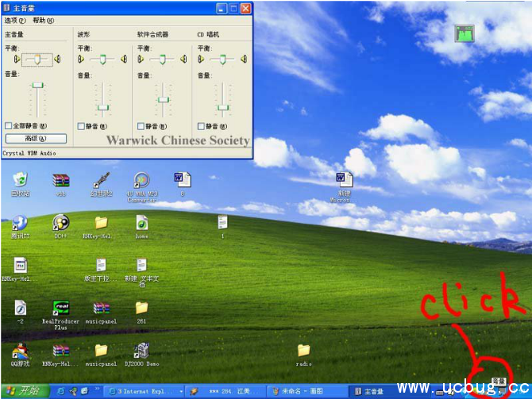
Task: Select the 261 folder icon
Action: point(141,313)
